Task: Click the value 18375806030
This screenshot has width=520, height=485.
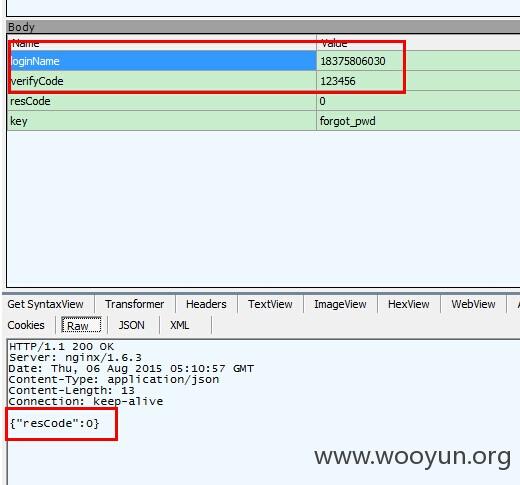Action: click(353, 61)
